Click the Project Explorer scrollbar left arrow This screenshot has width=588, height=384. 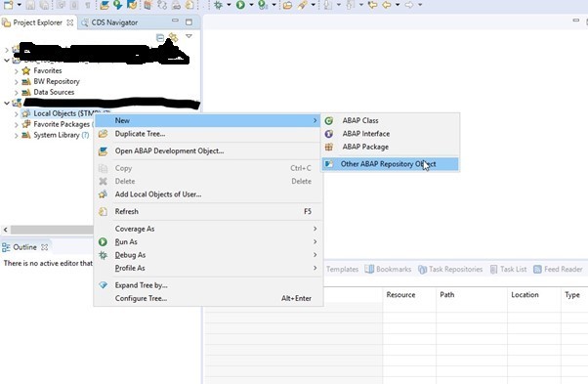coord(5,230)
